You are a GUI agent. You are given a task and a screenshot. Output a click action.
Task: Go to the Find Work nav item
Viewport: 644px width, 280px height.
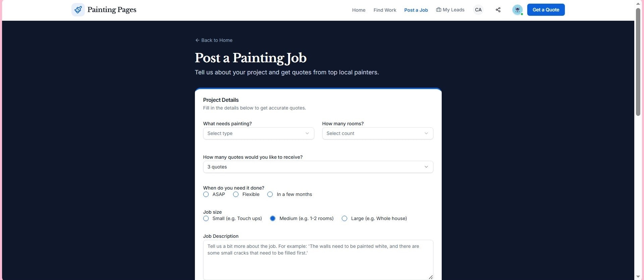pyautogui.click(x=384, y=10)
